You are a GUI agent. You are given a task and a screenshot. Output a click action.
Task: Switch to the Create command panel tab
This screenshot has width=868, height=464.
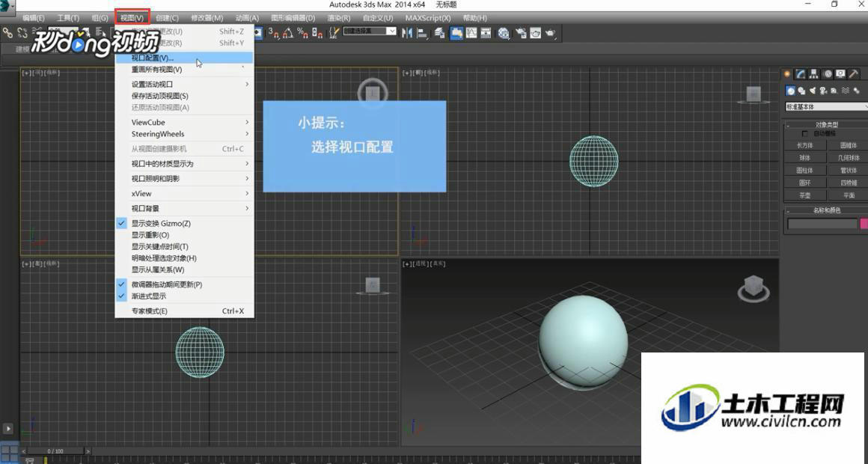coord(786,73)
